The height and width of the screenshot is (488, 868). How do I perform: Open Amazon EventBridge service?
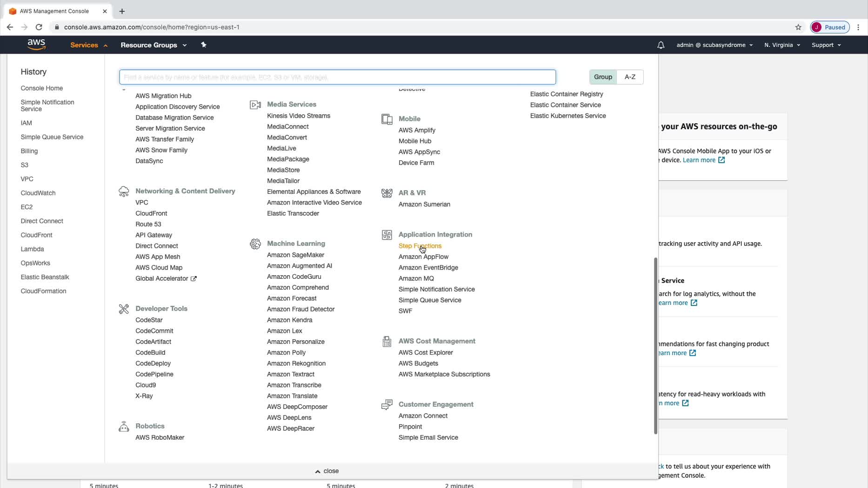[428, 268]
